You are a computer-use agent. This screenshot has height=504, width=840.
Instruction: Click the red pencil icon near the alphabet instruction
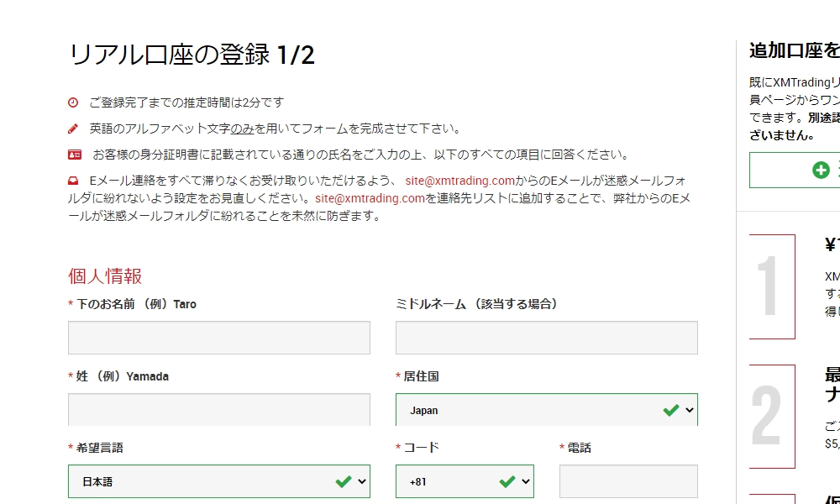click(74, 128)
